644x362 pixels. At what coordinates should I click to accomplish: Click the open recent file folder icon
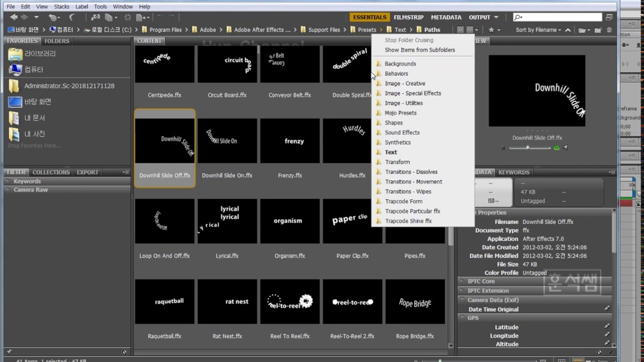[584, 30]
